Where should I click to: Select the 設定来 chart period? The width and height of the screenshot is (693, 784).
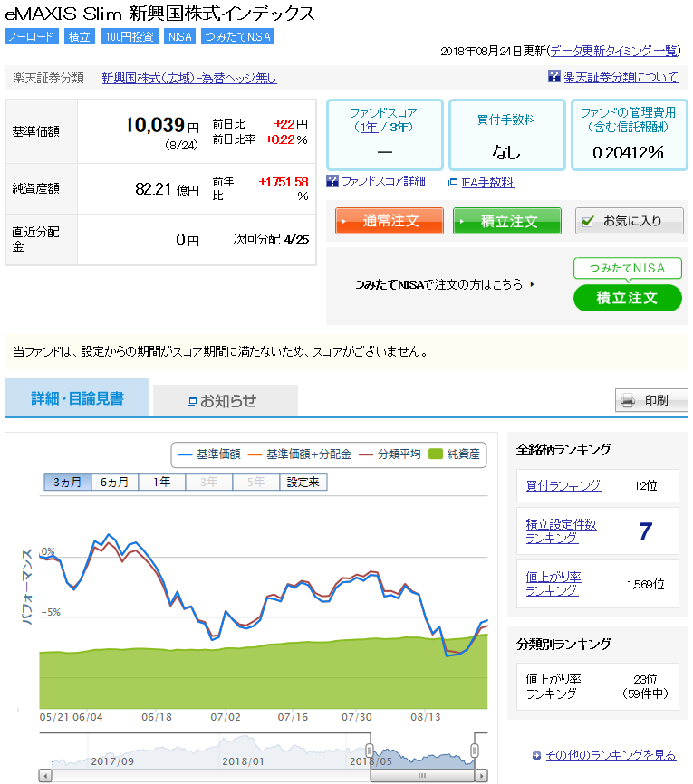(303, 482)
